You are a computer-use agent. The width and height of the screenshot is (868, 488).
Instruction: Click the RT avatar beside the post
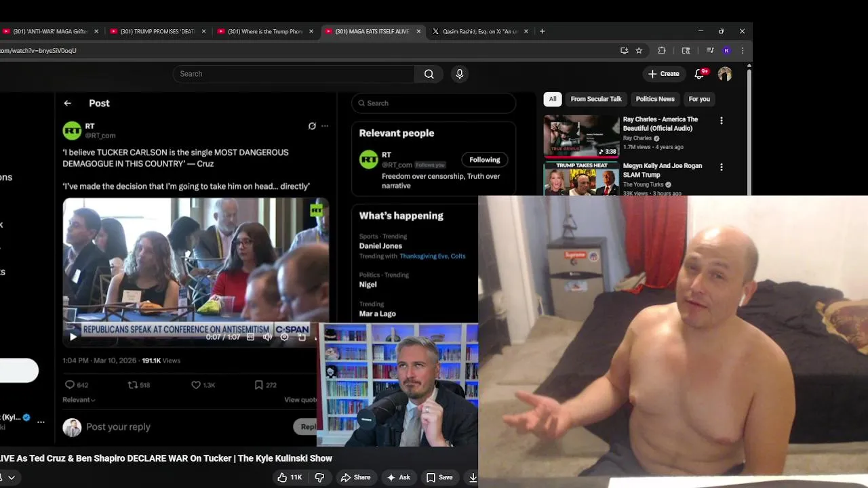[72, 131]
